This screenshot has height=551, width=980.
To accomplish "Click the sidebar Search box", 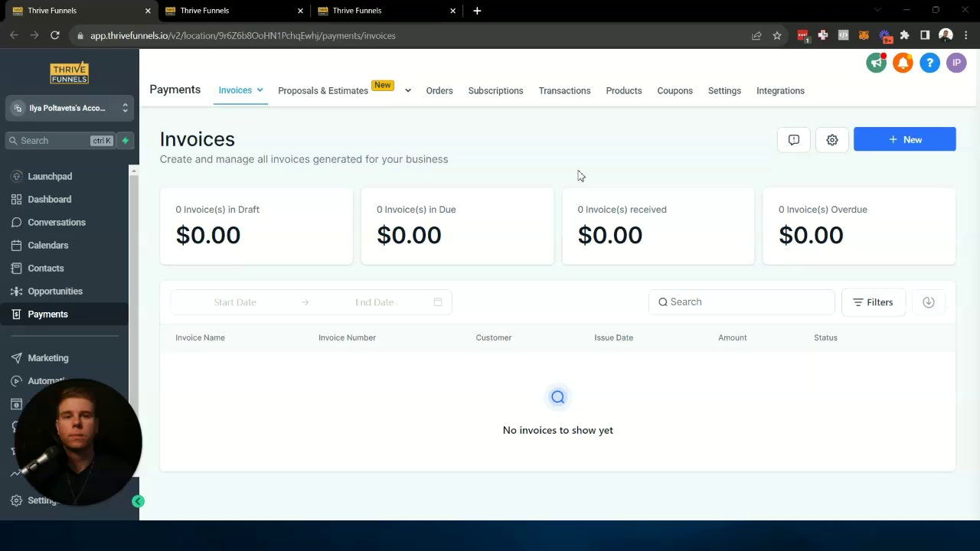I will click(60, 141).
